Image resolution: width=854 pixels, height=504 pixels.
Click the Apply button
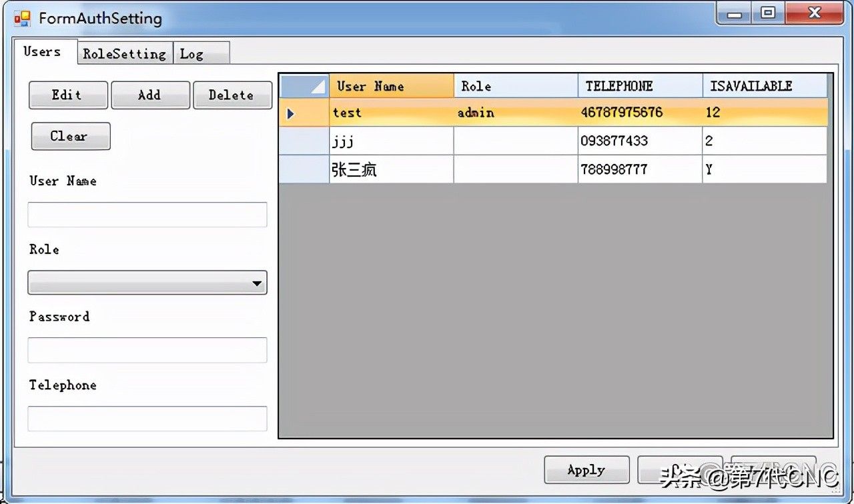586,470
